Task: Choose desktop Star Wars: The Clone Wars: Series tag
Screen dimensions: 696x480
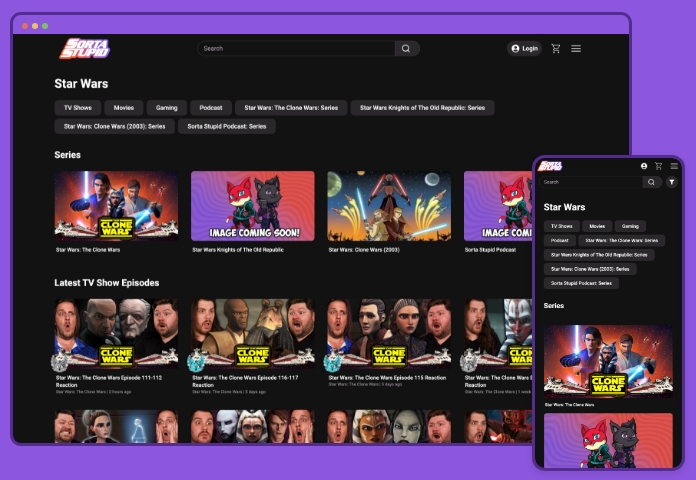Action: point(291,108)
